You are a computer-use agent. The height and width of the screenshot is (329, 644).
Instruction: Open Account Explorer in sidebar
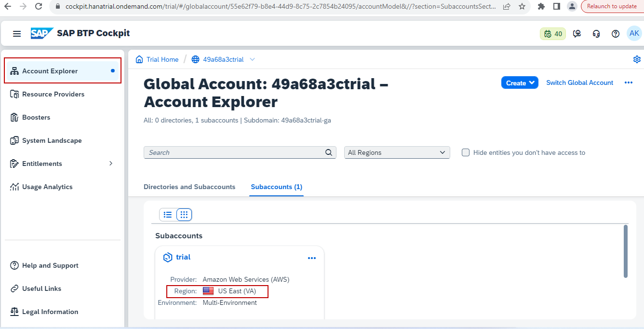pos(63,71)
